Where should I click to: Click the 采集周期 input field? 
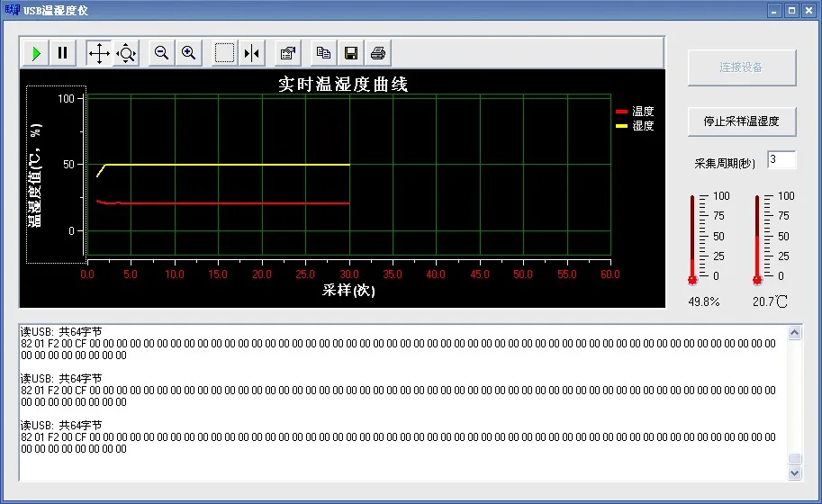[x=781, y=160]
